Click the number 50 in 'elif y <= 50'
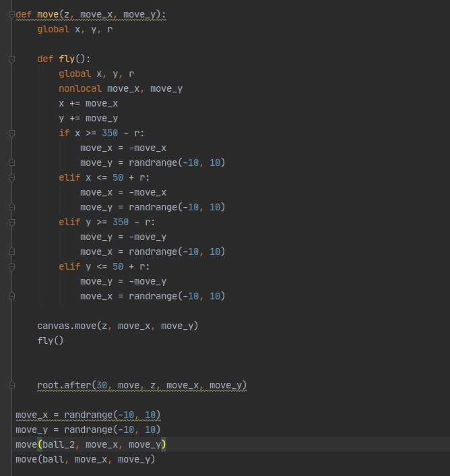The height and width of the screenshot is (476, 450). pos(118,266)
